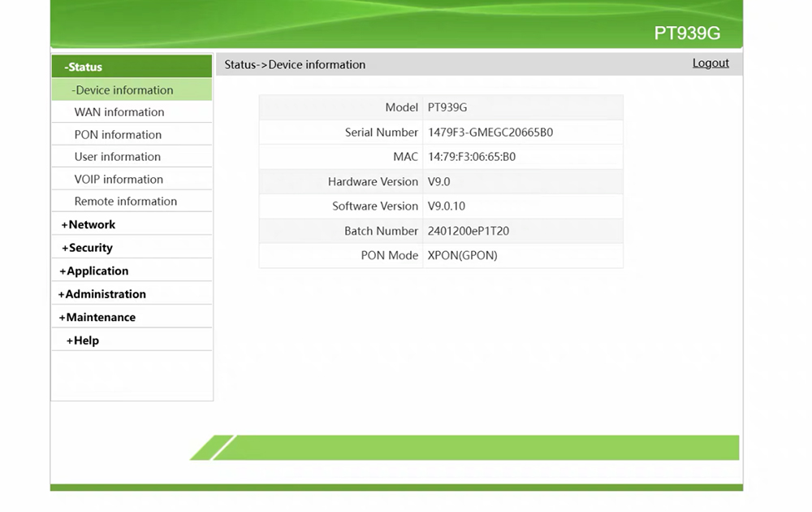
Task: Expand the Administration section
Action: click(x=102, y=294)
